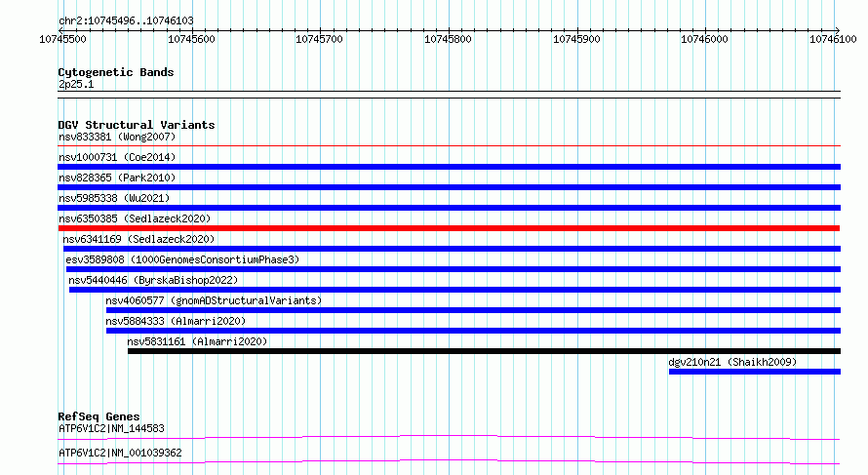The height and width of the screenshot is (475, 868).
Task: Click the blue bar for nsv6341169
Action: (452, 249)
